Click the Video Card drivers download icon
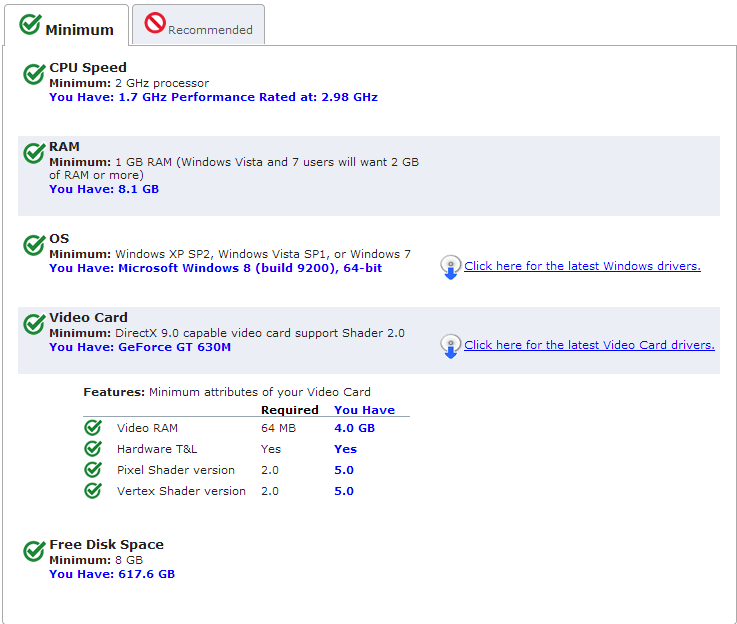This screenshot has height=624, width=737. [450, 346]
